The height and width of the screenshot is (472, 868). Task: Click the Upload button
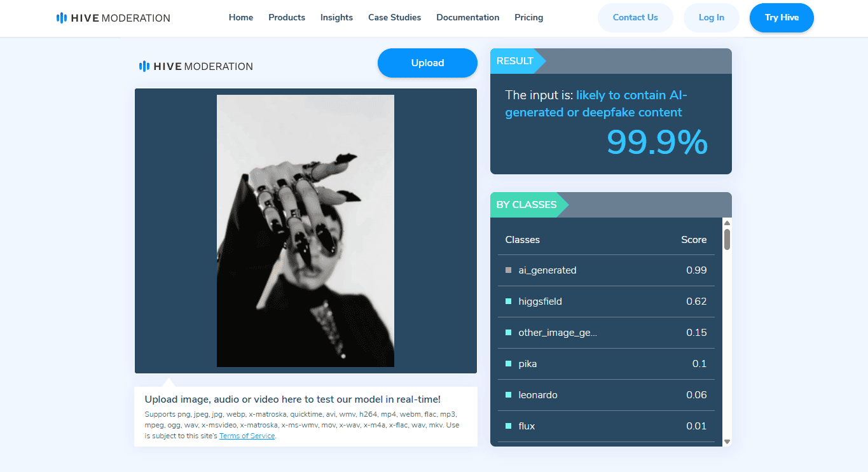(427, 63)
